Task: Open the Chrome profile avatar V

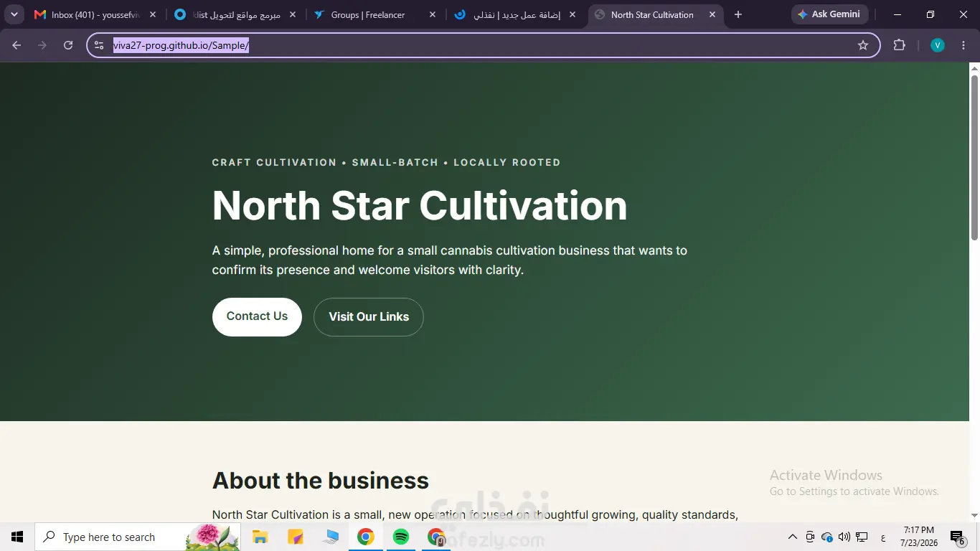Action: tap(937, 45)
